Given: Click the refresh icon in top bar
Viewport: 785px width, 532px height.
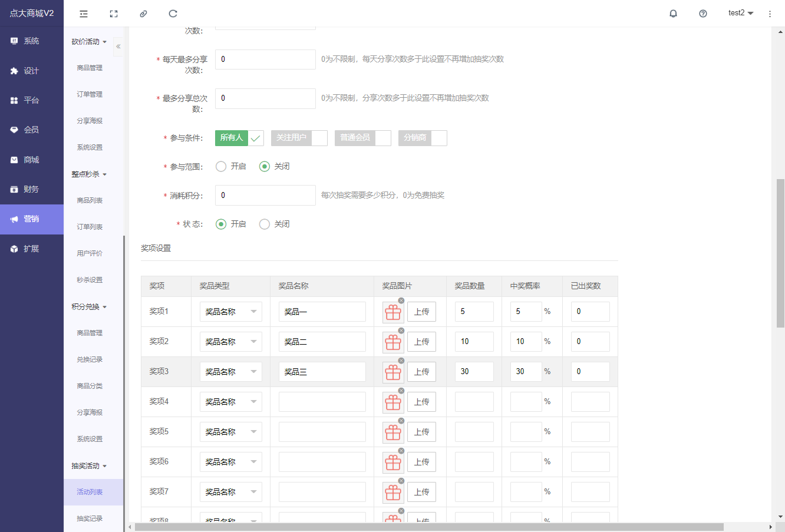Looking at the screenshot, I should pos(173,14).
